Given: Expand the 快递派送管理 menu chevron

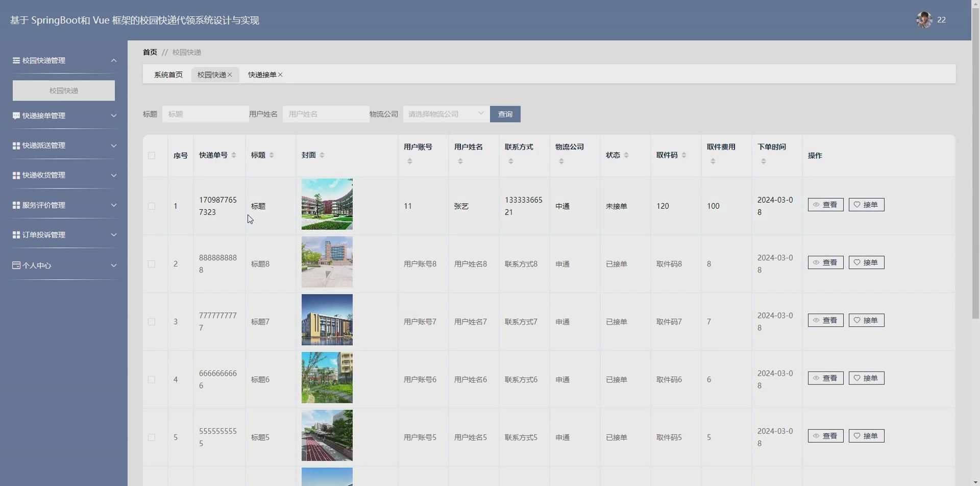Looking at the screenshot, I should 114,145.
